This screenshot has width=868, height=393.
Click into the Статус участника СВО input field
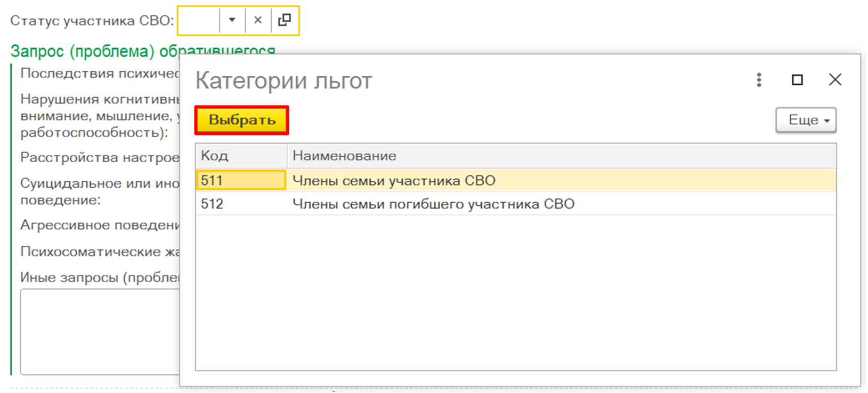point(198,20)
